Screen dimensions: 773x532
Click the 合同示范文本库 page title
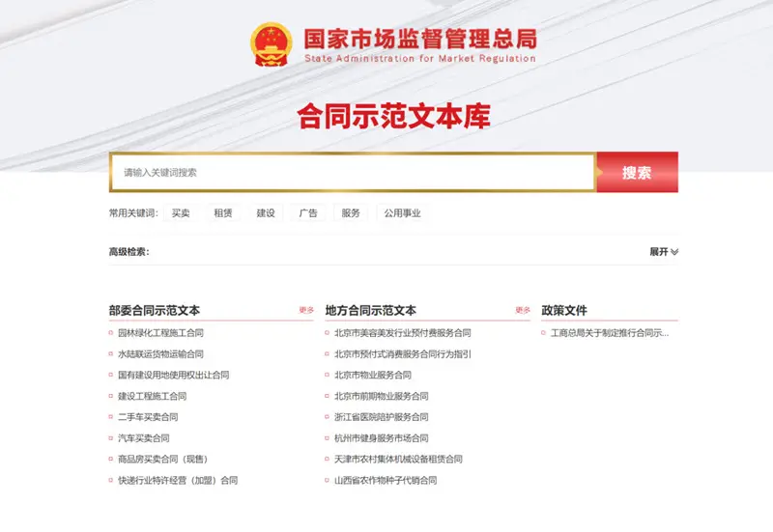pos(394,117)
